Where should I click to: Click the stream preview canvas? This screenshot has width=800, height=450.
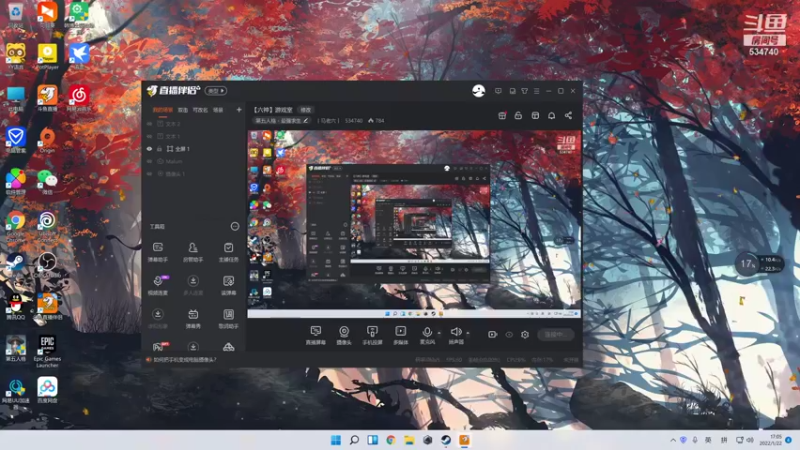[414, 224]
